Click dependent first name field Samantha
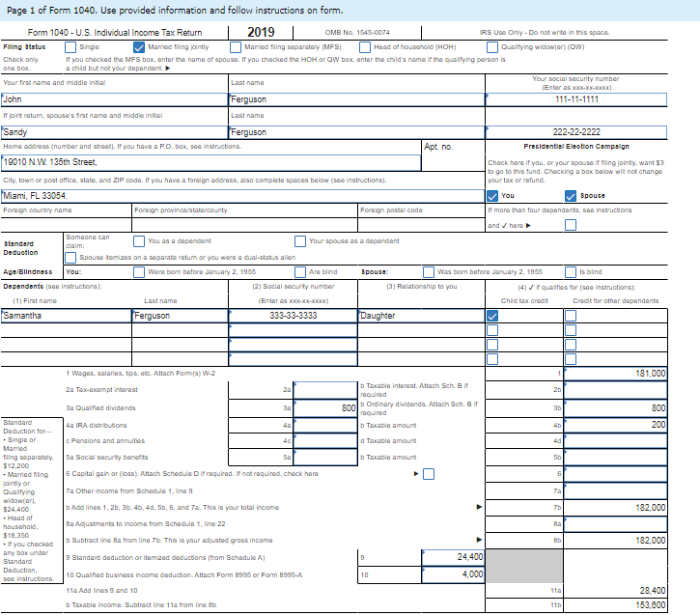Image resolution: width=700 pixels, height=615 pixels. coord(67,316)
